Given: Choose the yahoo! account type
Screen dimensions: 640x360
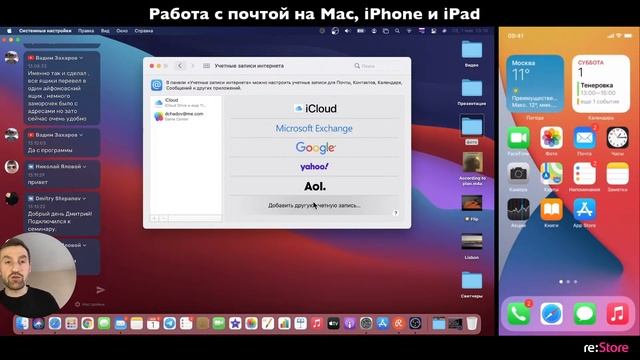Looking at the screenshot, I should tap(314, 167).
